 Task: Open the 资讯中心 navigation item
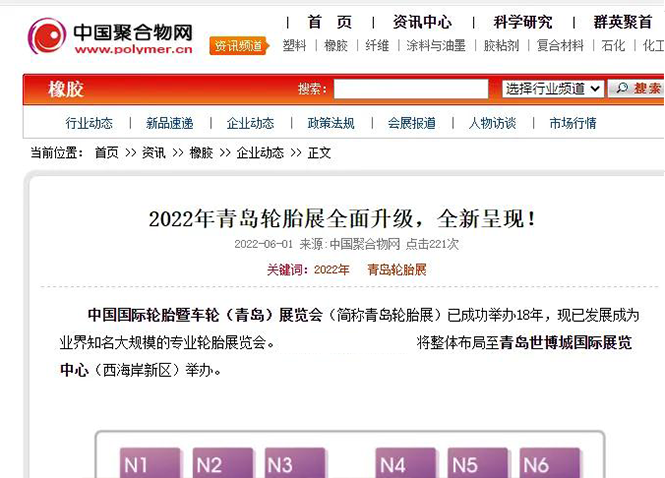(x=422, y=22)
